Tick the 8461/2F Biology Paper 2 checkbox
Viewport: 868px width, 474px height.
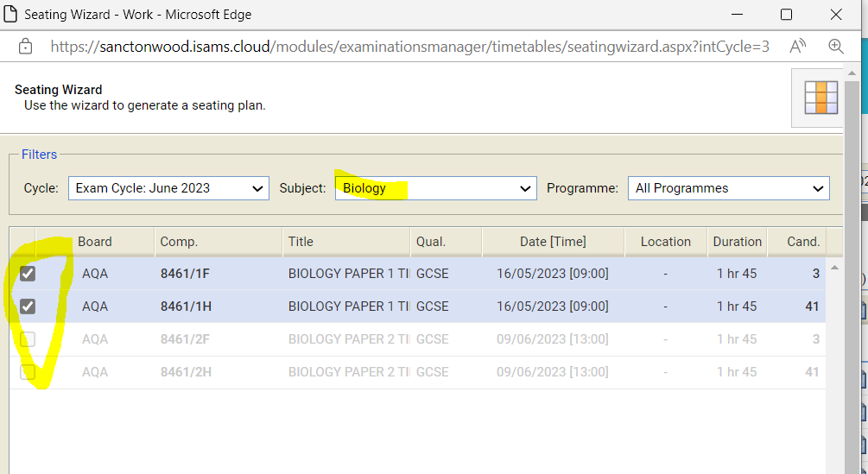coord(28,339)
